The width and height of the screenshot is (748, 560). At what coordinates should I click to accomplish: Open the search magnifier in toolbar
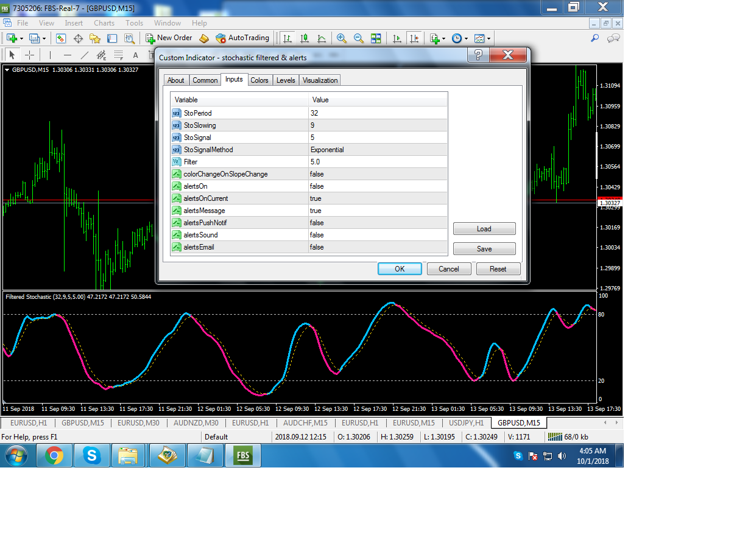click(x=595, y=38)
